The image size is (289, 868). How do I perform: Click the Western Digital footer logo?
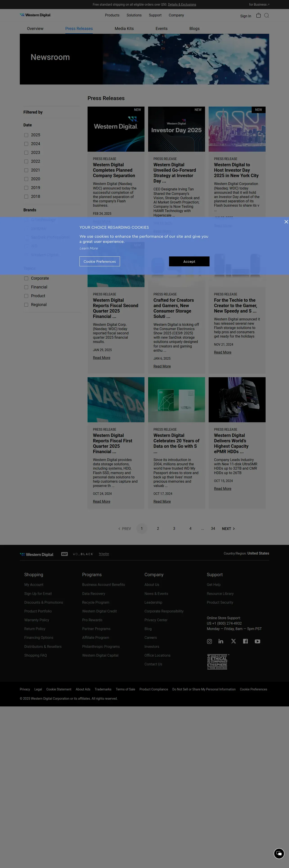(37, 554)
